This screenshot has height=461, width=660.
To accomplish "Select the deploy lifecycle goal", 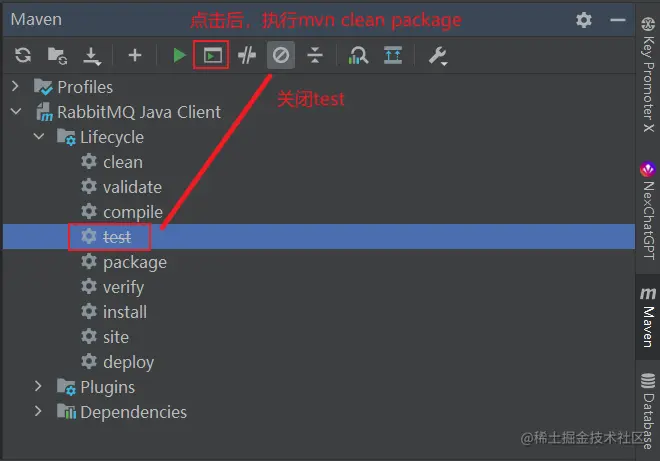I will click(x=128, y=362).
